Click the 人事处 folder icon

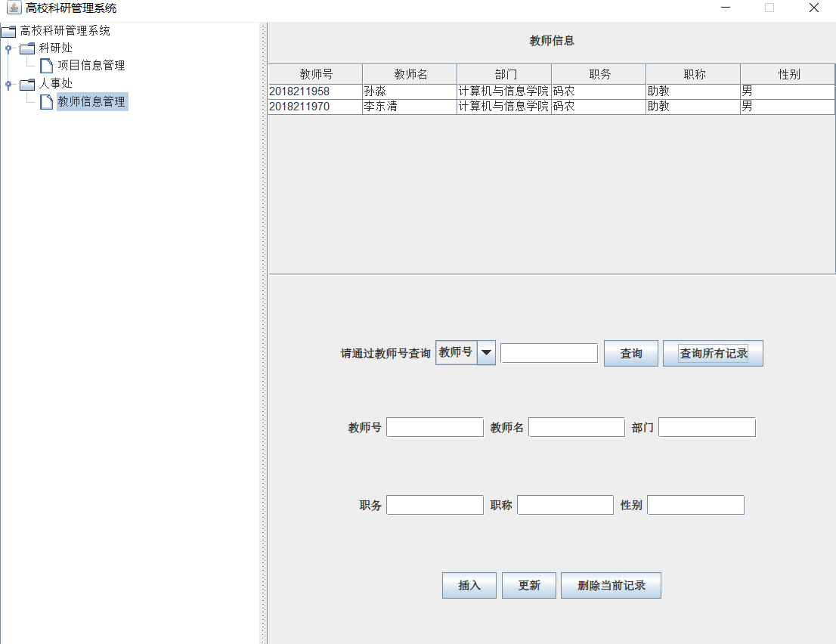27,84
